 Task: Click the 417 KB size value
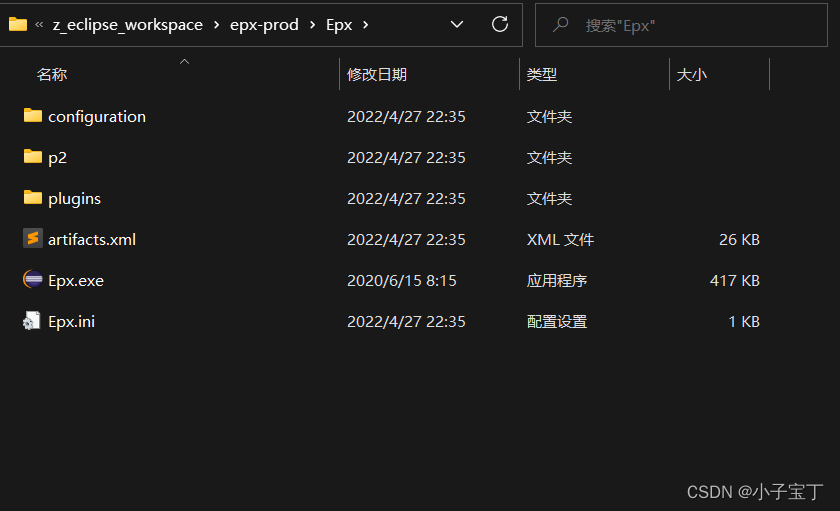(x=734, y=281)
